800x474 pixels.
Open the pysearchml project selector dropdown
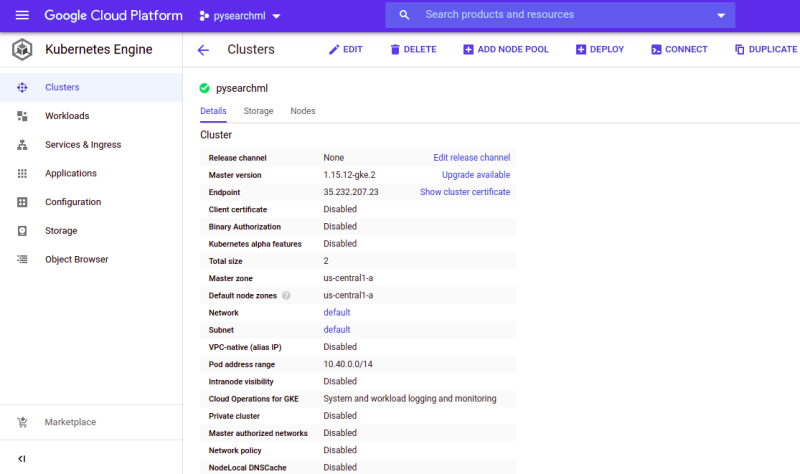pos(240,16)
